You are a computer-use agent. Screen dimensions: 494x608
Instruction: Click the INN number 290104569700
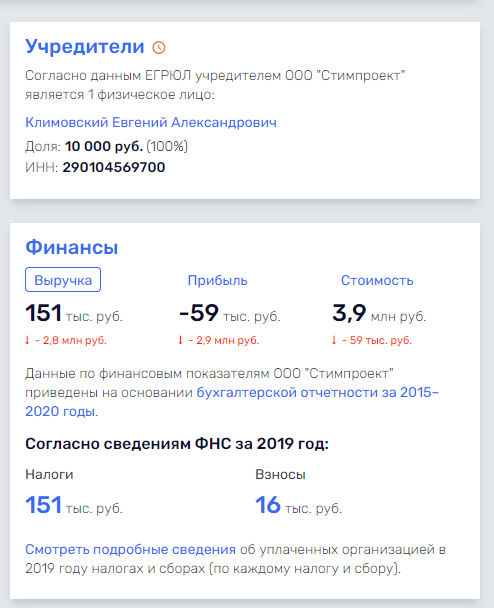click(x=114, y=168)
